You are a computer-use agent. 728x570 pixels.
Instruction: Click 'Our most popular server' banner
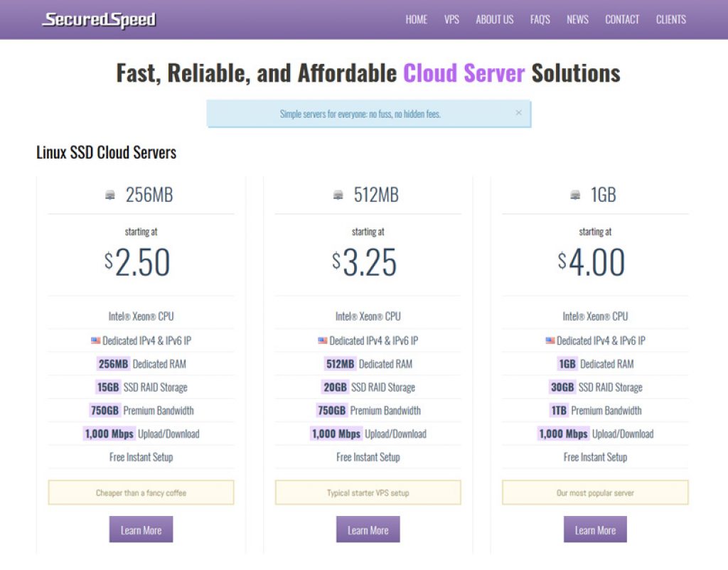pos(595,493)
